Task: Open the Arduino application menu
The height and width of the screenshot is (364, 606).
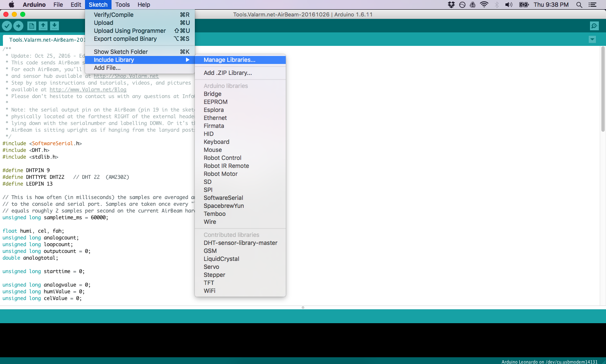Action: 34,5
